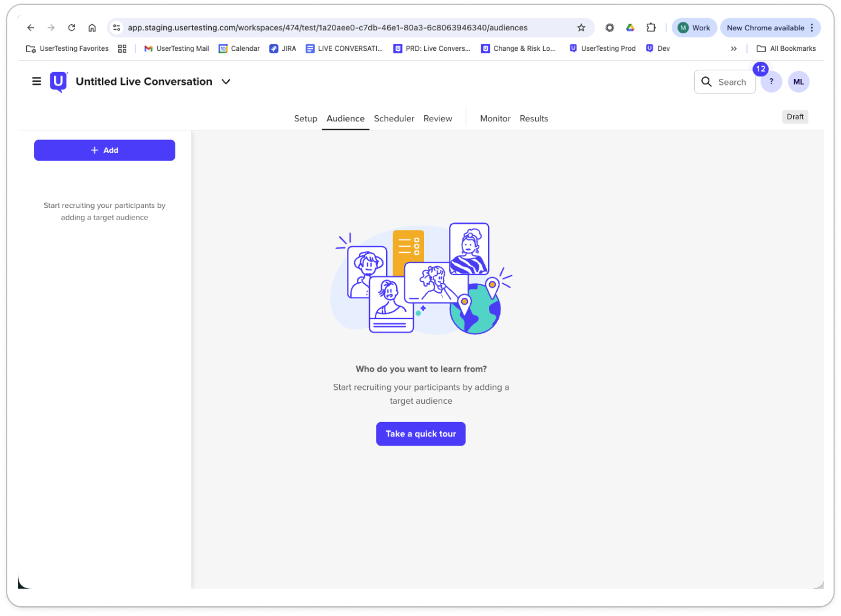841x616 pixels.
Task: Open the ML user avatar menu
Action: click(x=799, y=82)
